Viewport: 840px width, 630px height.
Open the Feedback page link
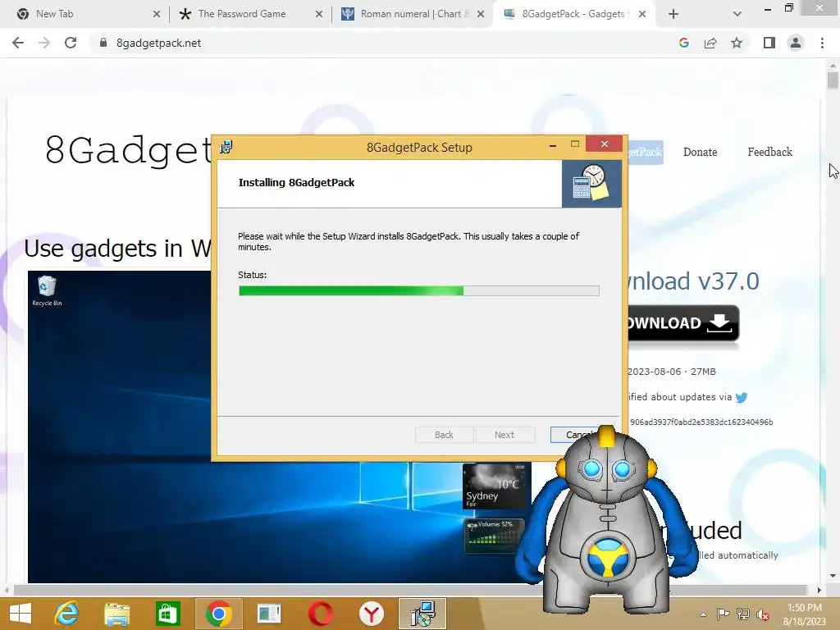(x=769, y=152)
